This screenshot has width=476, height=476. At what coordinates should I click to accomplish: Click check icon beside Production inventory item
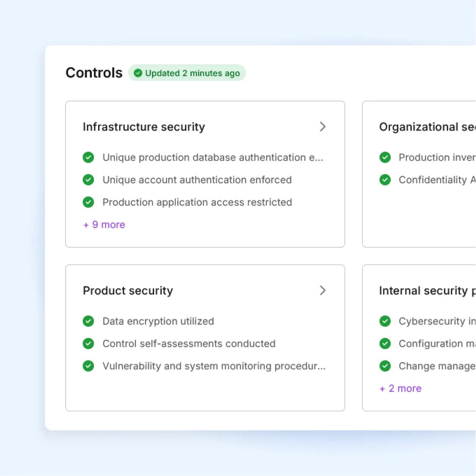pyautogui.click(x=385, y=157)
